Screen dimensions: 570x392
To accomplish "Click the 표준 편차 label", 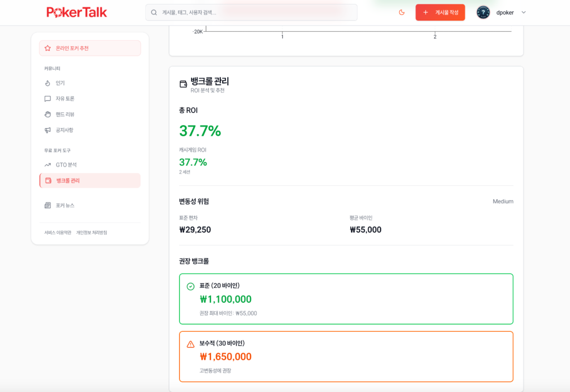I will click(188, 218).
